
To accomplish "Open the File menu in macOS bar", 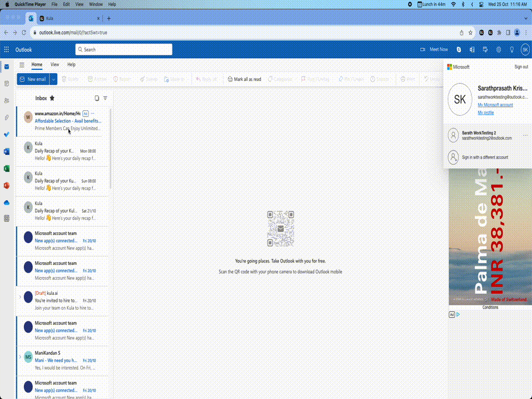I will (x=54, y=4).
